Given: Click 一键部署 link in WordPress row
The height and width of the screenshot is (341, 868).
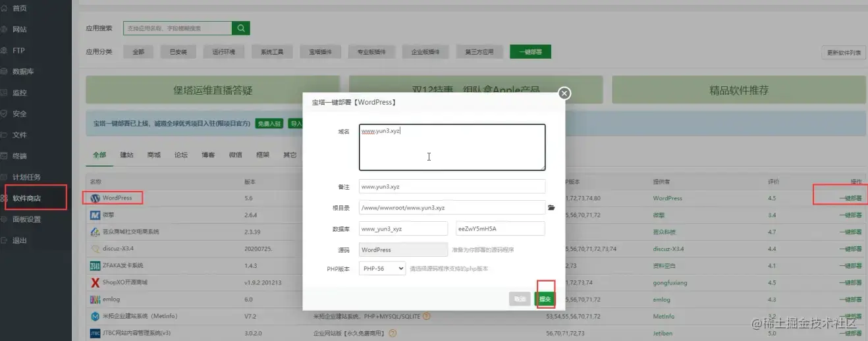Looking at the screenshot, I should click(850, 197).
